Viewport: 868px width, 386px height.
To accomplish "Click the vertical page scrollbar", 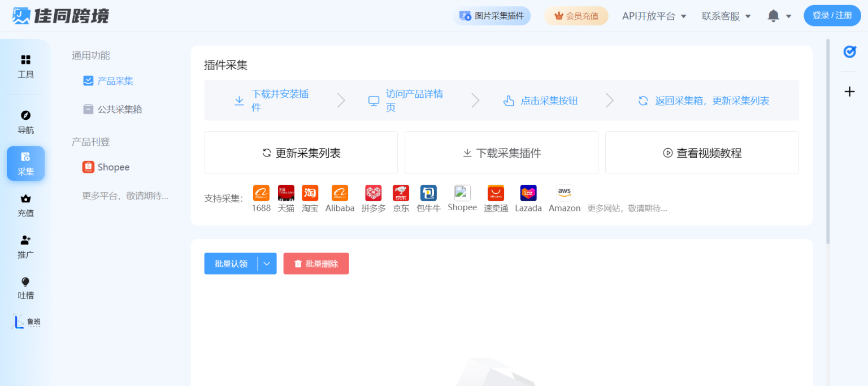I will pyautogui.click(x=828, y=141).
